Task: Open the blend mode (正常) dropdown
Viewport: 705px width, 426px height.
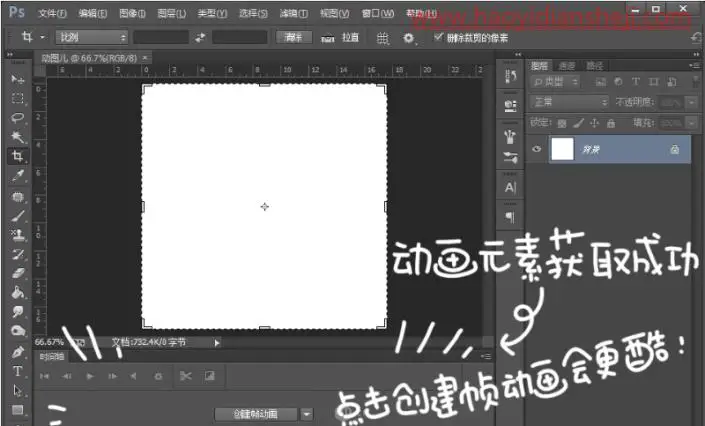Action: (x=568, y=102)
